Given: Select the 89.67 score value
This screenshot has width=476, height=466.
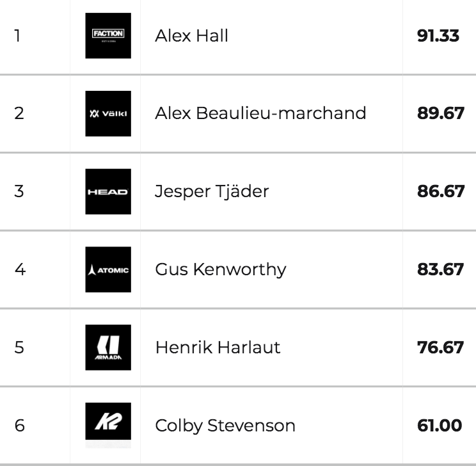Looking at the screenshot, I should click(440, 113).
